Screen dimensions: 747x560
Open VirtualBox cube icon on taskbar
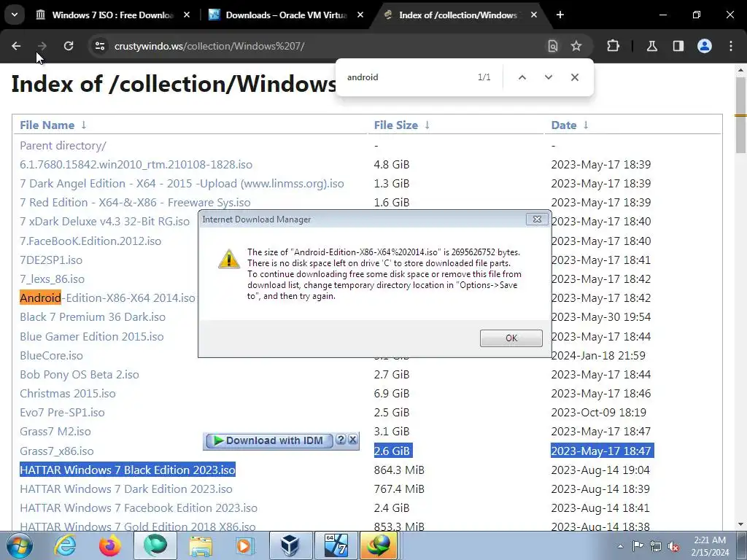[x=290, y=545]
